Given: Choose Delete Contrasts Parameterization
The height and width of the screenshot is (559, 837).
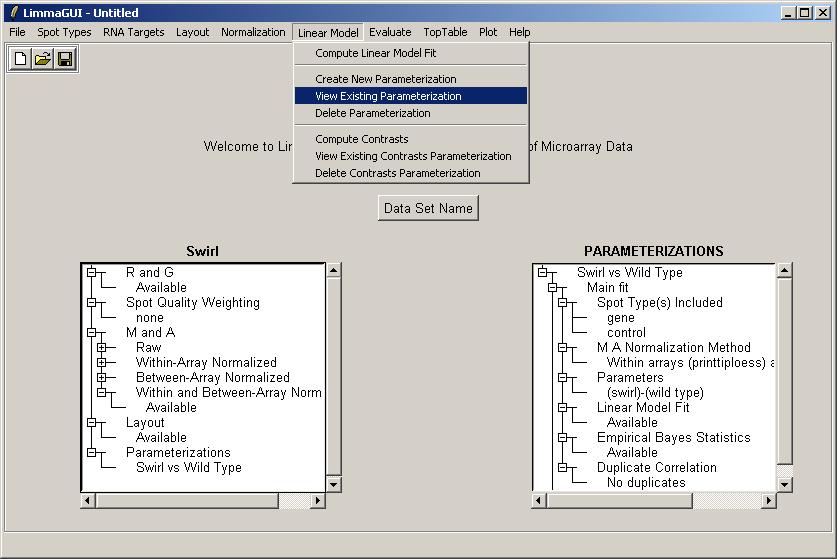Looking at the screenshot, I should point(398,173).
